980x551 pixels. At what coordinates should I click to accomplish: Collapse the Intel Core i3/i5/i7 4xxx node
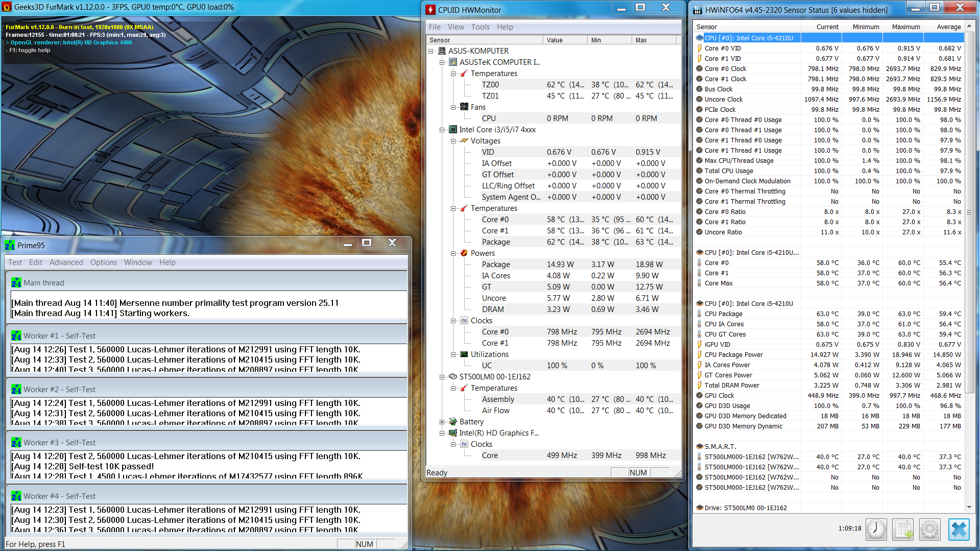coord(442,130)
